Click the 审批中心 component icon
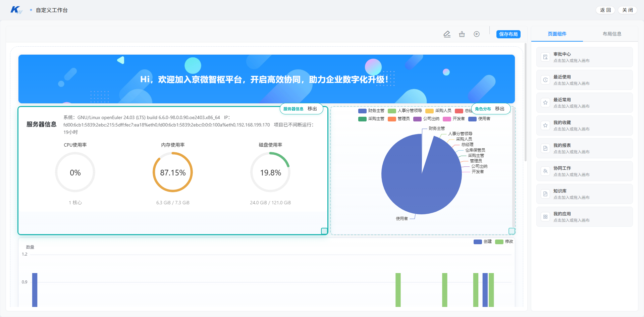Screen dimensions: 644x317 tap(545, 57)
